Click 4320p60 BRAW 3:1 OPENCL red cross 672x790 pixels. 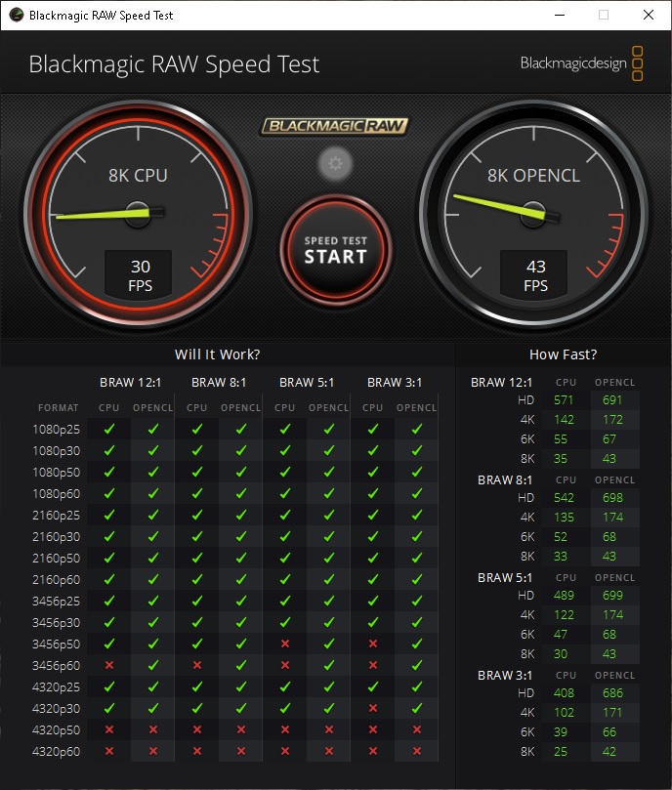(417, 751)
